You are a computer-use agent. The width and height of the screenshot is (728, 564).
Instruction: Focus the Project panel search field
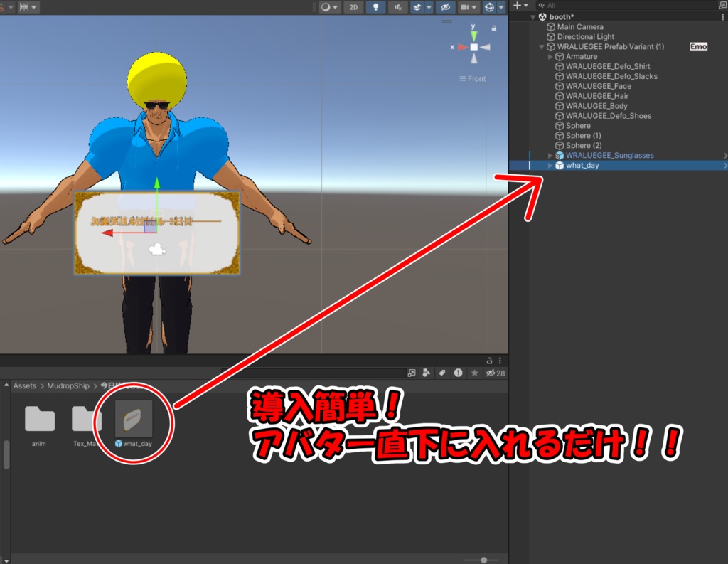click(x=314, y=373)
